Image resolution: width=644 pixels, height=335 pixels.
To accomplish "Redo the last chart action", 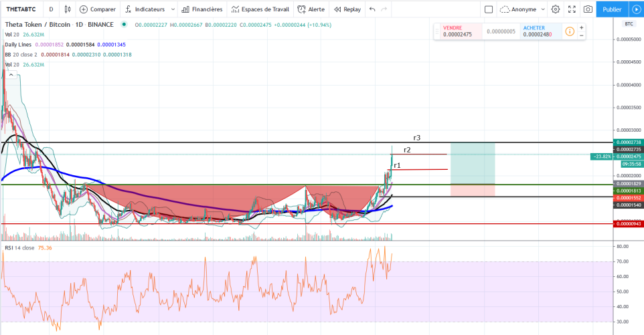I will 384,9.
